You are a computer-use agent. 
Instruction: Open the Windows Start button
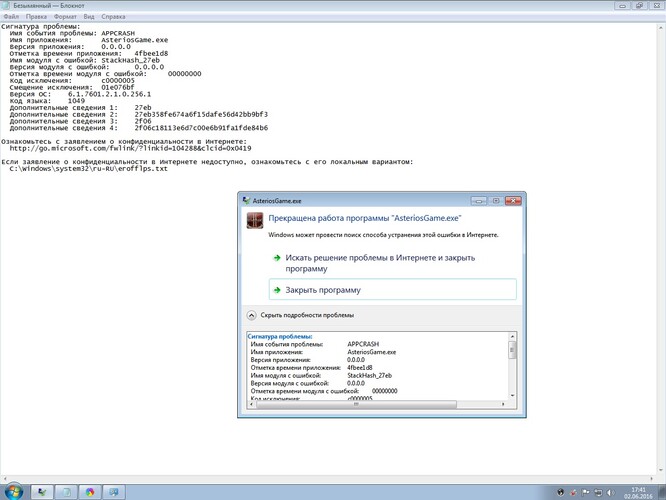click(x=14, y=492)
